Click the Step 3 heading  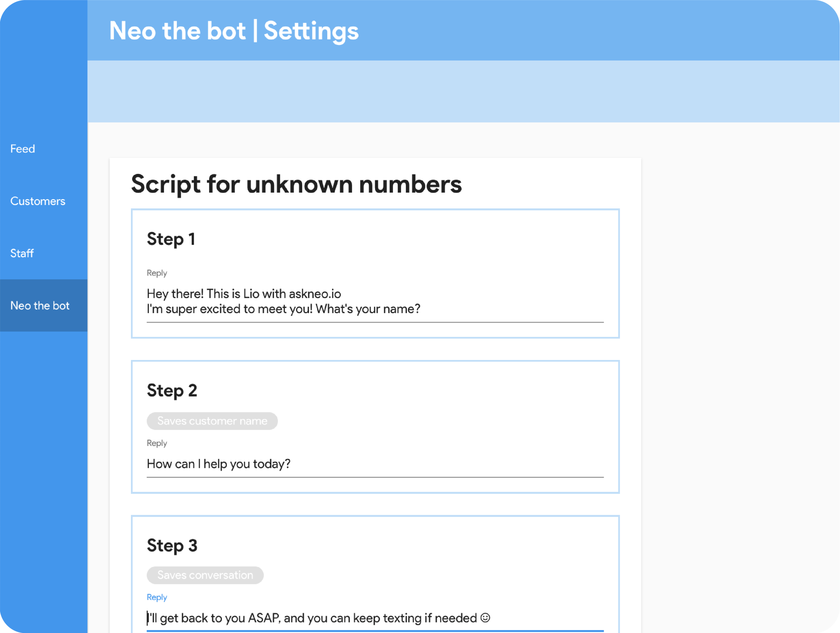pos(172,546)
